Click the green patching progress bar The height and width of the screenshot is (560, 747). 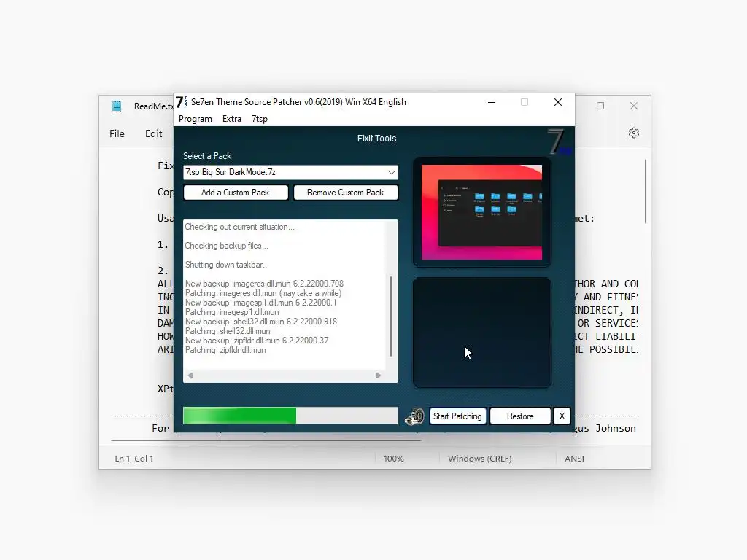tap(290, 416)
